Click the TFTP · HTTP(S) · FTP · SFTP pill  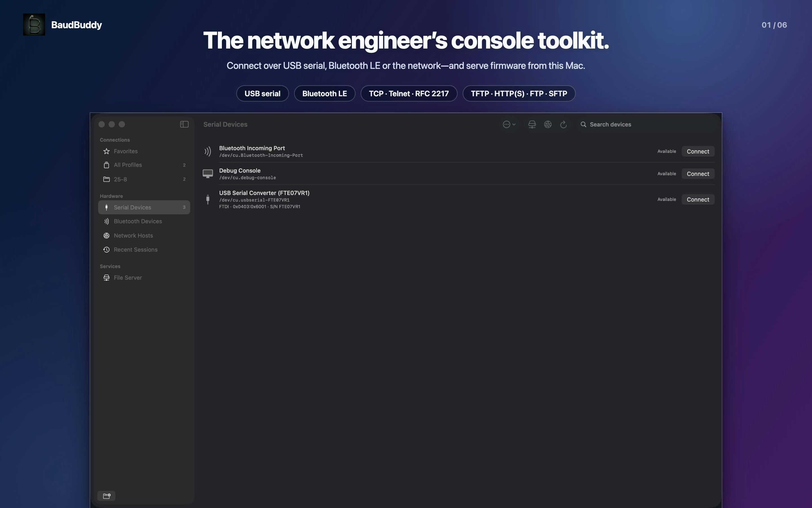[519, 93]
